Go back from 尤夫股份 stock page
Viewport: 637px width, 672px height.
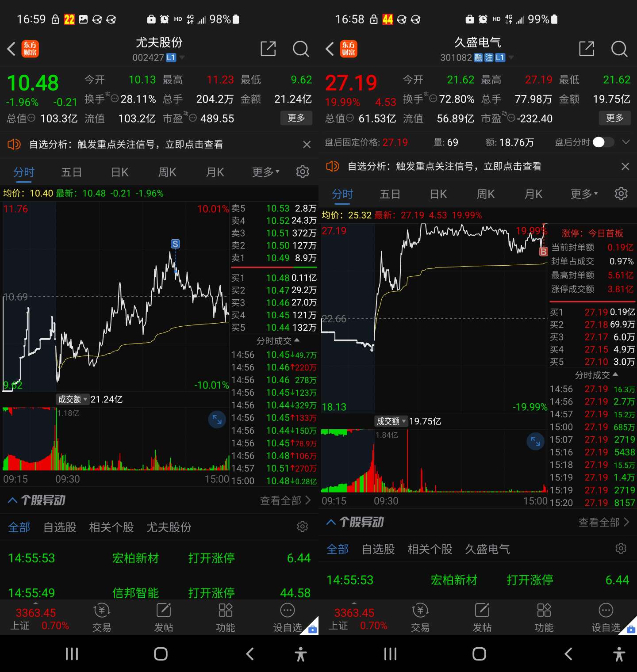(12, 49)
